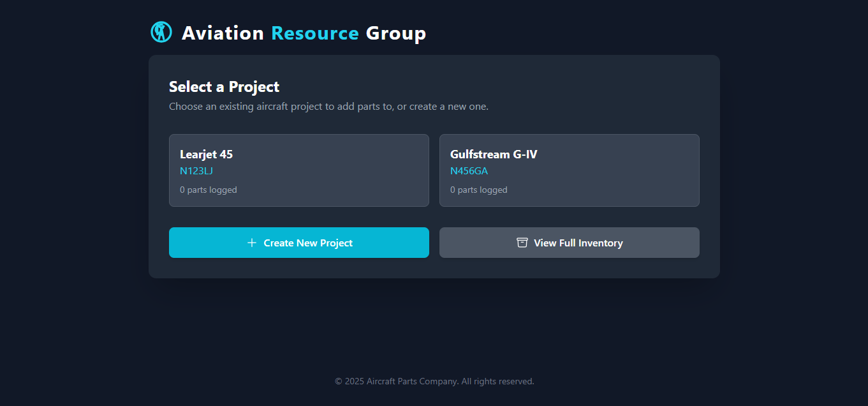Click "All rights reserved" in the footer

pyautogui.click(x=497, y=381)
